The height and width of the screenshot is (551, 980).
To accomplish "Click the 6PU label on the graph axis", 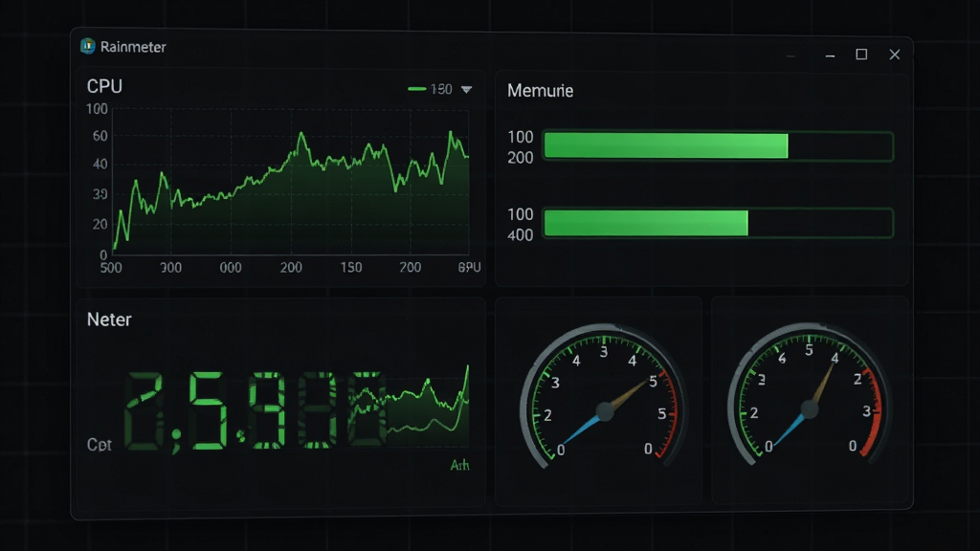I will [x=469, y=268].
